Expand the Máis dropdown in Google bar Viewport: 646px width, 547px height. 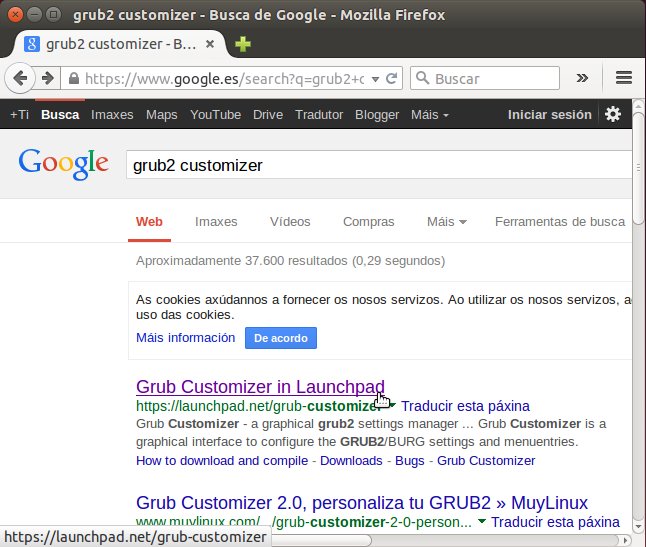[429, 115]
